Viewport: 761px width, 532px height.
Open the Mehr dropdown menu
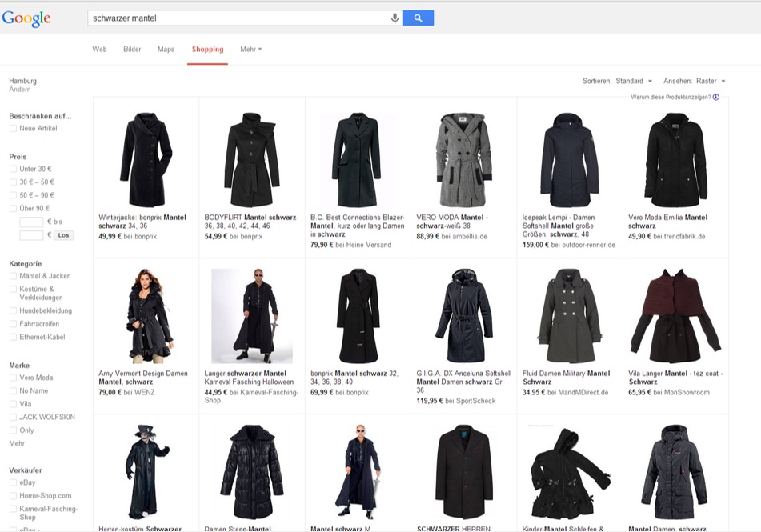coord(251,49)
